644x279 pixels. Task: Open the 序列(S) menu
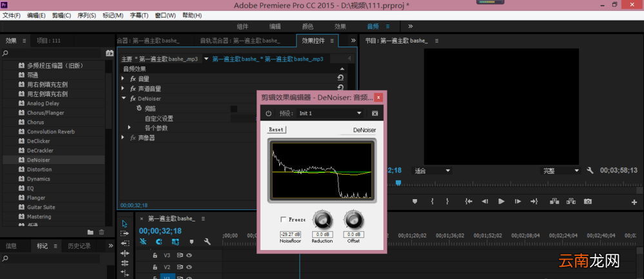(x=86, y=15)
